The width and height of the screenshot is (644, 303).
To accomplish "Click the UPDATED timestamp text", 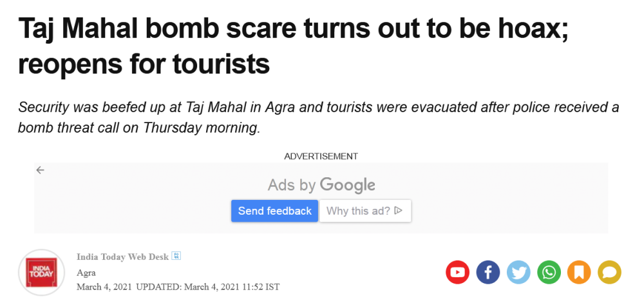I will pos(207,286).
